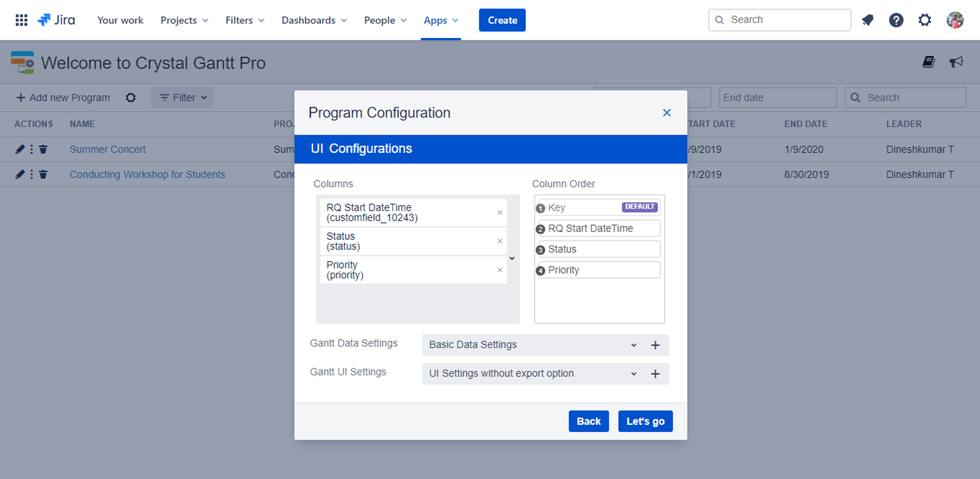Viewport: 980px width, 479px height.
Task: Delete the Summer Concert program
Action: coord(43,150)
